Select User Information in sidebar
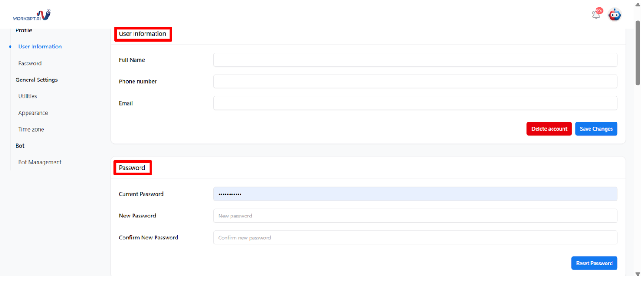The image size is (644, 281). coord(40,47)
